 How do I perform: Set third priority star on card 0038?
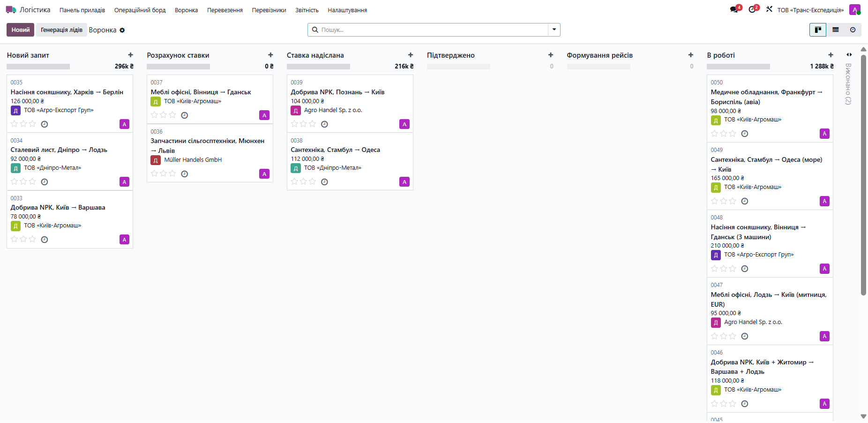[312, 181]
